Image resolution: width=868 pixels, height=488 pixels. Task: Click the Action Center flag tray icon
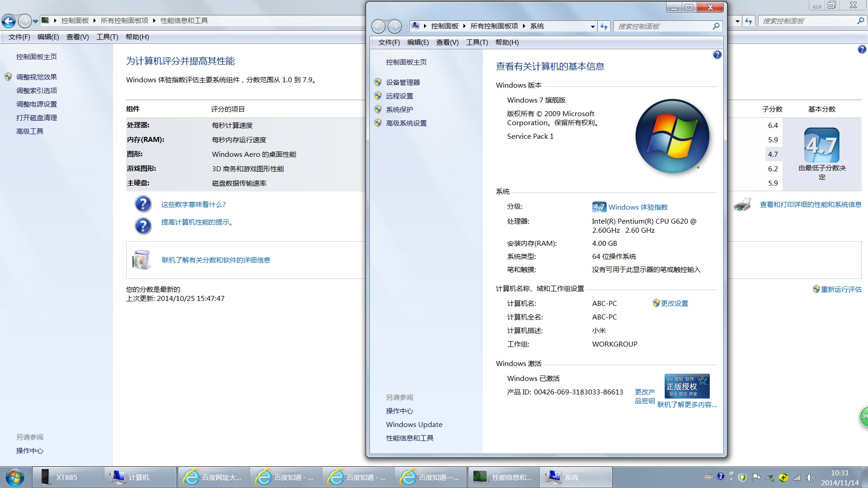point(756,478)
